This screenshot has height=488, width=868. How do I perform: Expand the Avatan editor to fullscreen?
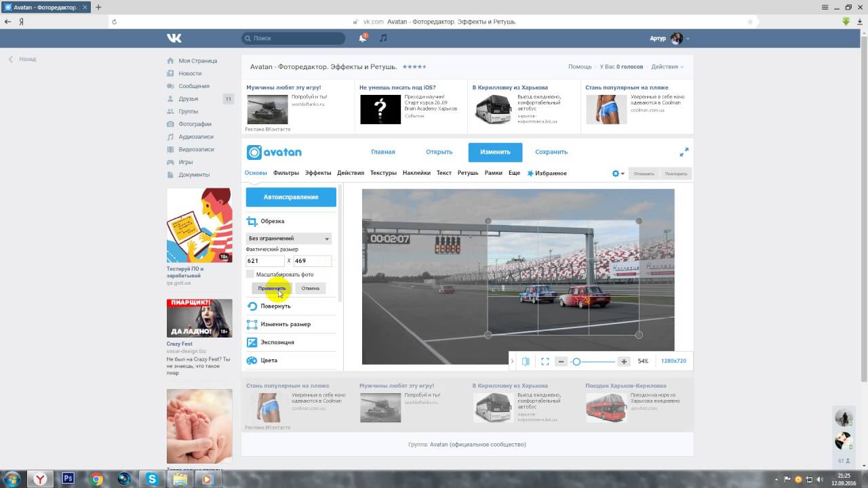(x=684, y=152)
